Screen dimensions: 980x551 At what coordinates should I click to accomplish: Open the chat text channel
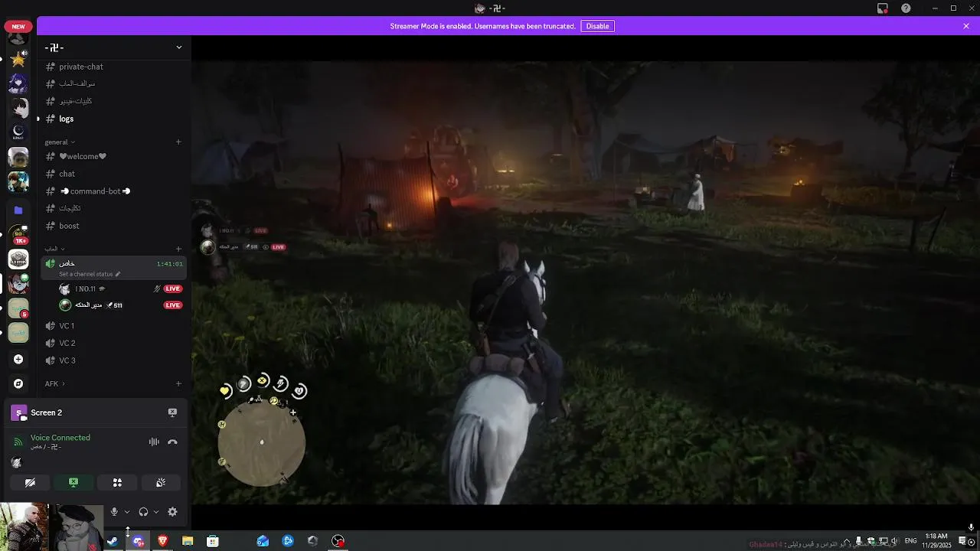point(113,174)
